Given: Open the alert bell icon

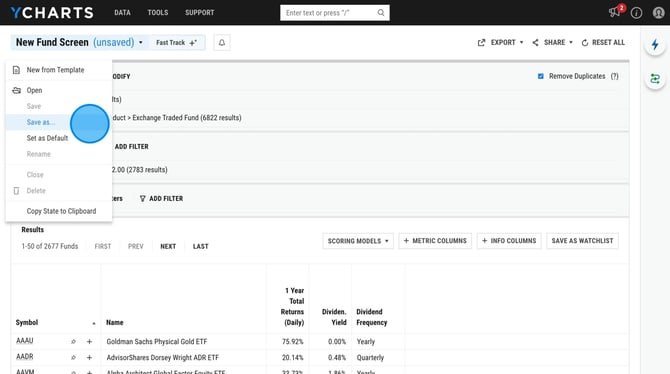Looking at the screenshot, I should click(x=222, y=42).
